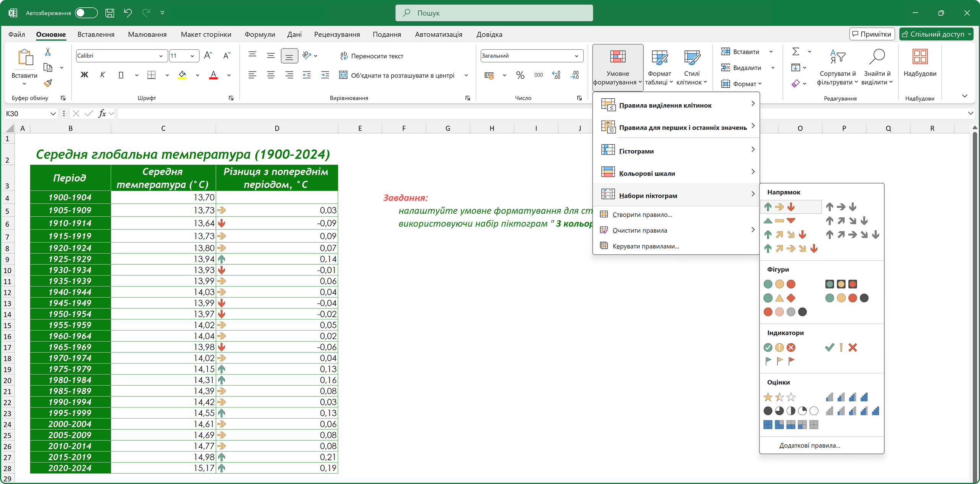The image size is (980, 484).
Task: Click the percent style icon
Action: (x=520, y=75)
